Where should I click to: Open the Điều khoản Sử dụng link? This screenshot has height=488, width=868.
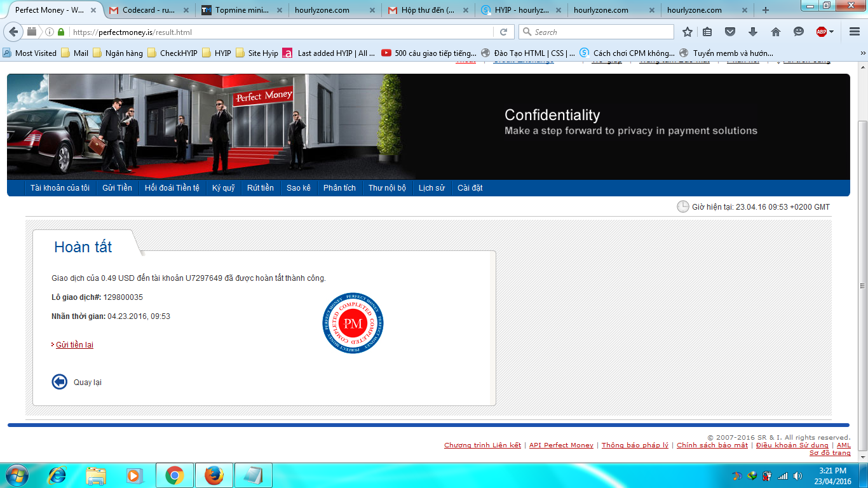click(792, 445)
